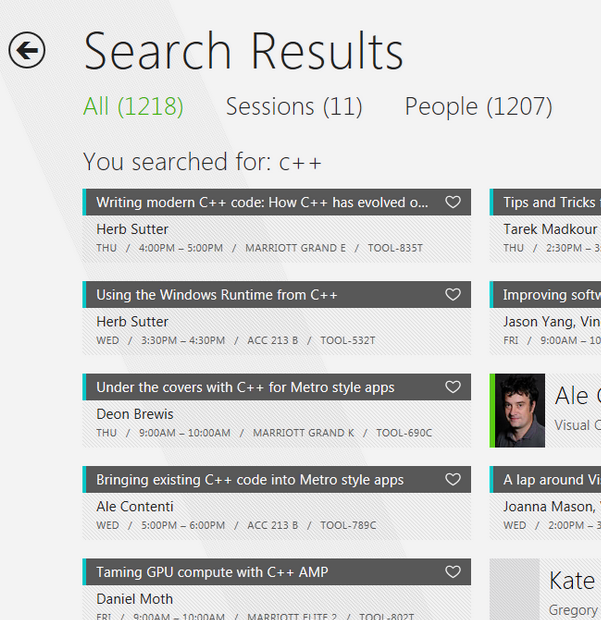The width and height of the screenshot is (601, 620).
Task: Select the Tips and Tricks session tile
Action: 548,202
